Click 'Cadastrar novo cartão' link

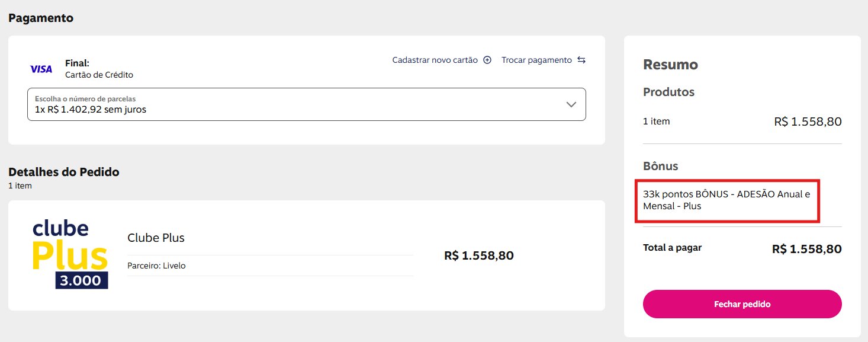tap(435, 60)
